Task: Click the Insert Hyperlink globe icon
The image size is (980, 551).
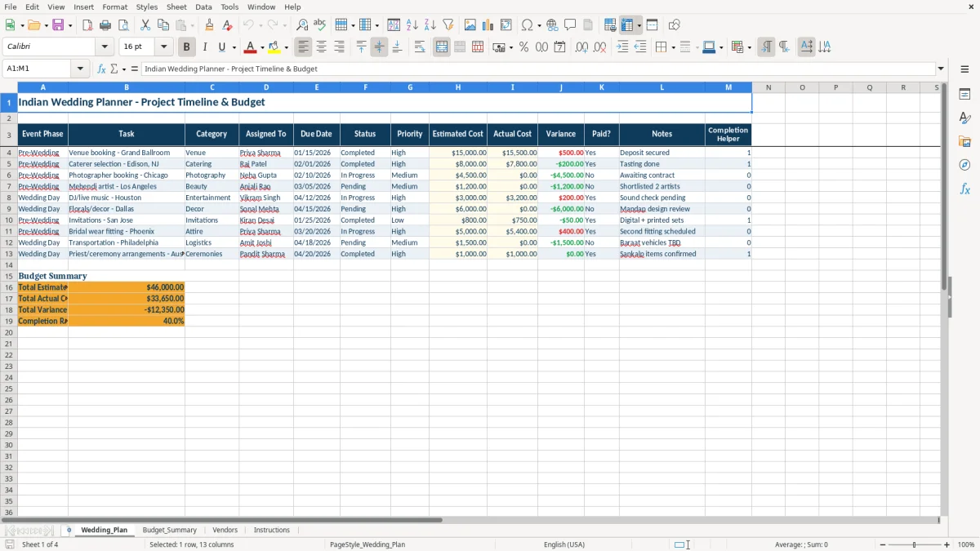Action: [552, 25]
